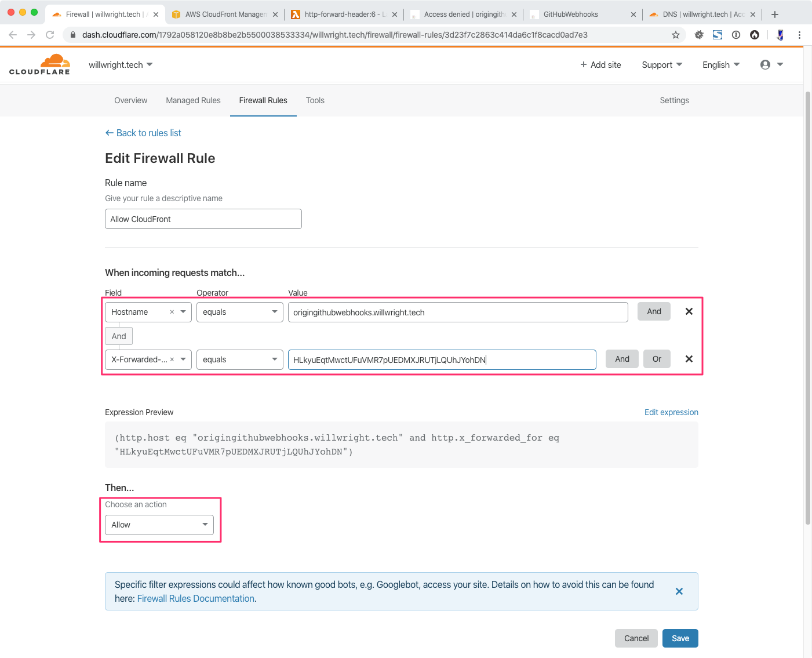
Task: Close the AWS CloudFront Management tab
Action: 275,14
